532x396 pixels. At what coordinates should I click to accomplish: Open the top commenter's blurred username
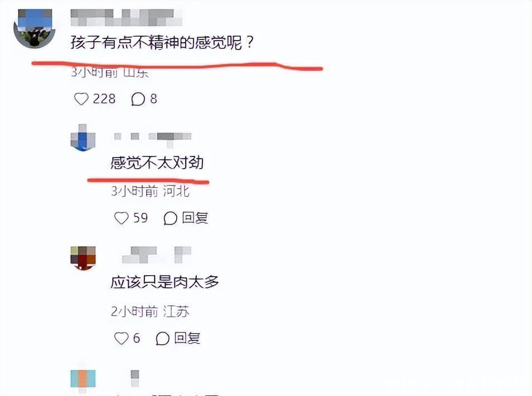[126, 18]
